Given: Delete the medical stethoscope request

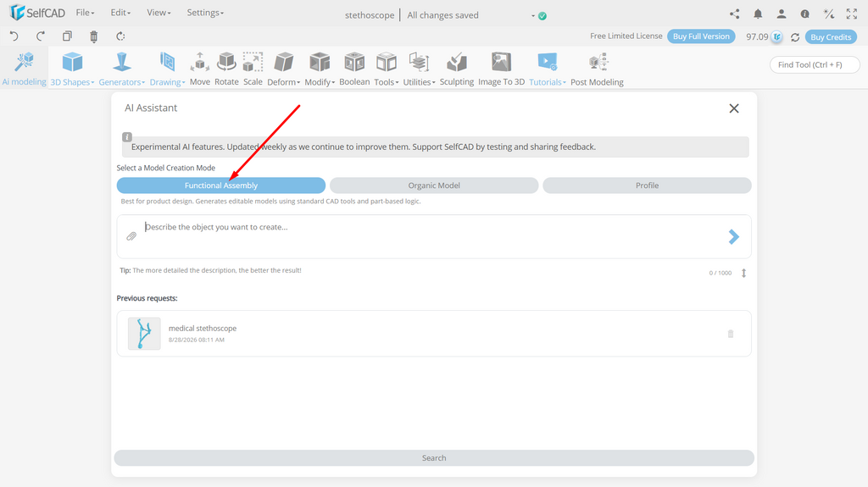Looking at the screenshot, I should point(731,334).
